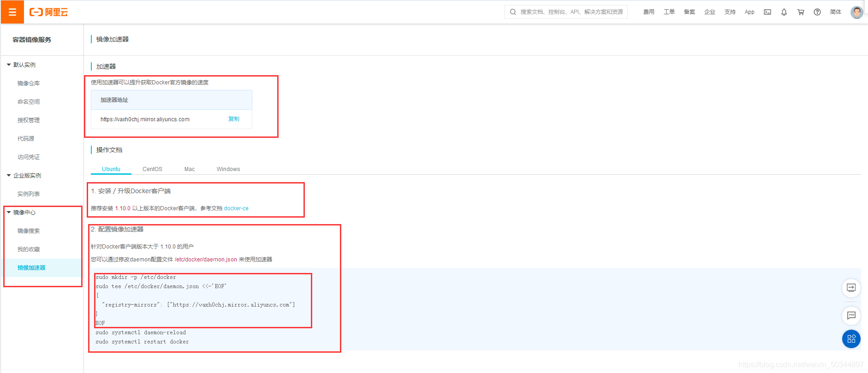The image size is (868, 373).
Task: Click the 容器镜像服务 sidebar title
Action: click(x=32, y=40)
